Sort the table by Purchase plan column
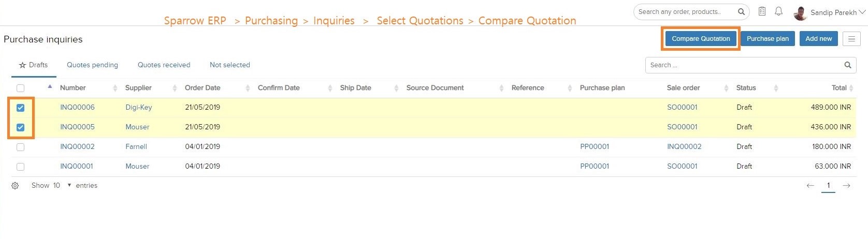The height and width of the screenshot is (239, 868). click(x=602, y=88)
